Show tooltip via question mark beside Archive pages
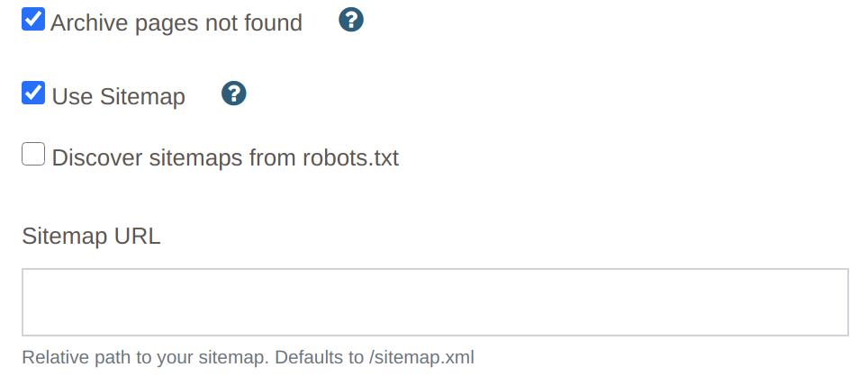This screenshot has height=376, width=868. 351,20
